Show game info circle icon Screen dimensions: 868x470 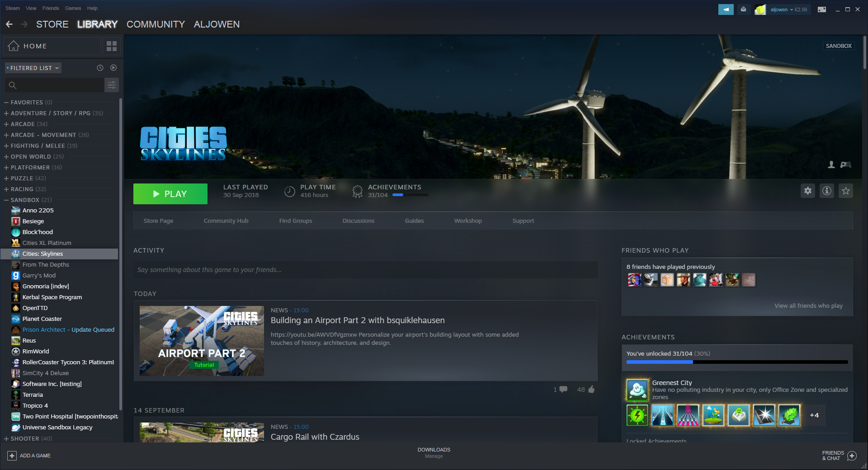pos(827,191)
